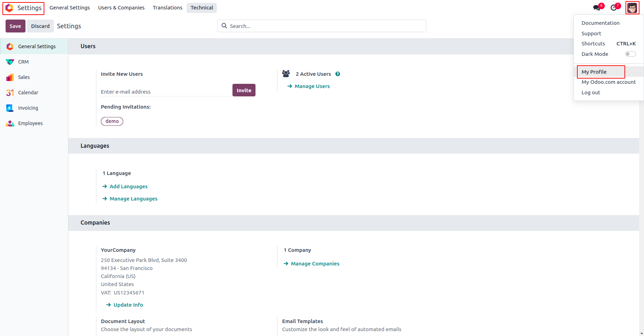
Task: Select the Calendar icon in sidebar
Action: point(10,93)
